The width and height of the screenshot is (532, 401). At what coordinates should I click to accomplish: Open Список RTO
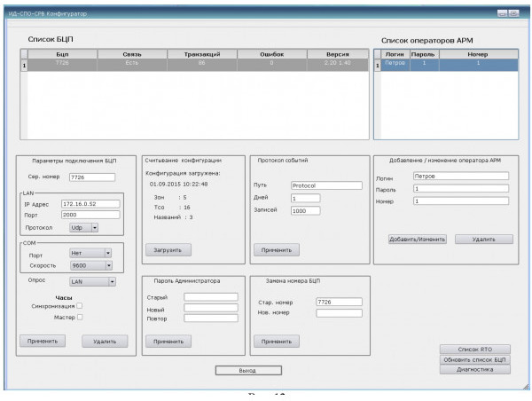[x=474, y=350]
